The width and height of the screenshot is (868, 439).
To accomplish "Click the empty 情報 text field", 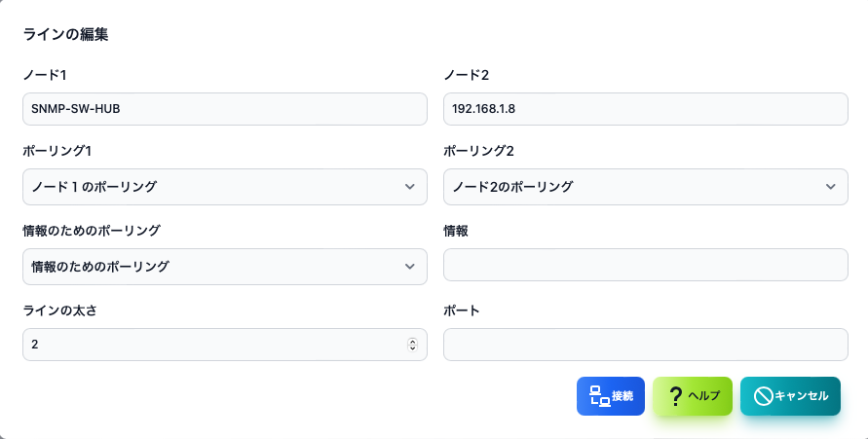I will (646, 265).
